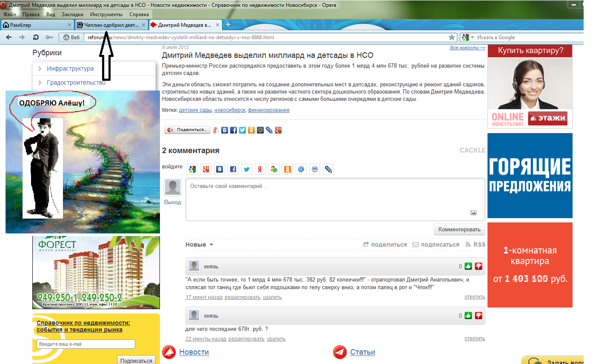
Task: Reload the current page
Action: (36, 37)
